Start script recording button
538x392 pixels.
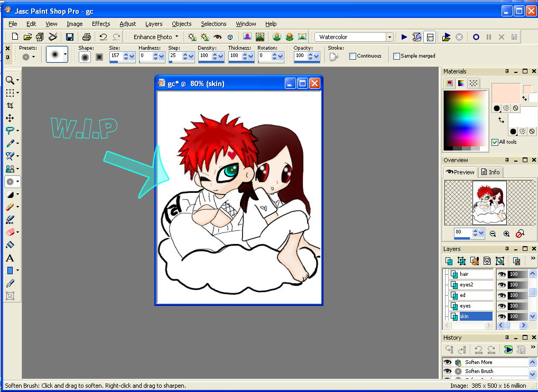(476, 36)
